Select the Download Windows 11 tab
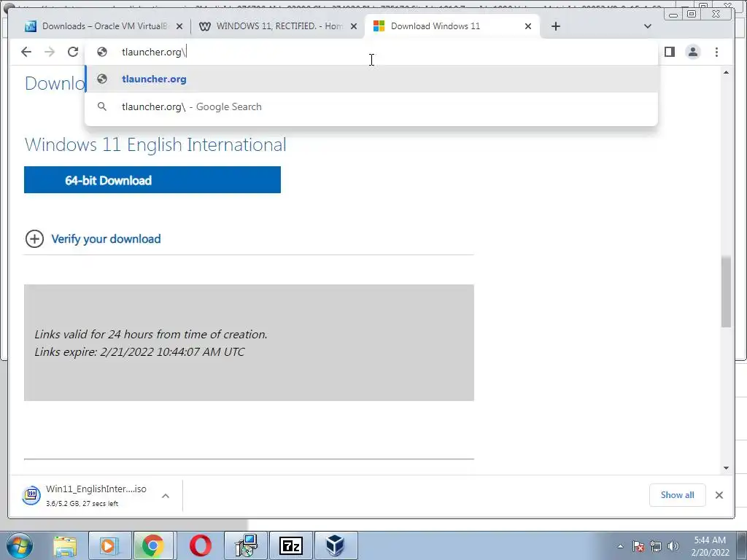 (x=452, y=26)
